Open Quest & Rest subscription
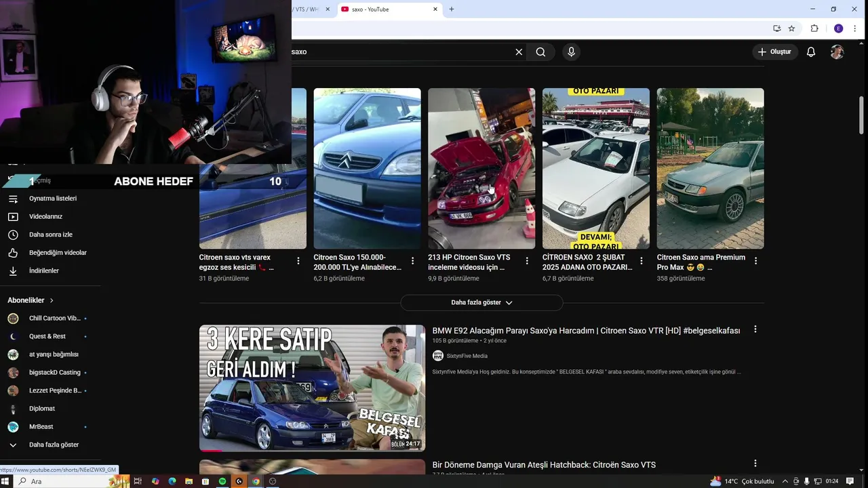Viewport: 868px width, 488px height. coord(47,336)
